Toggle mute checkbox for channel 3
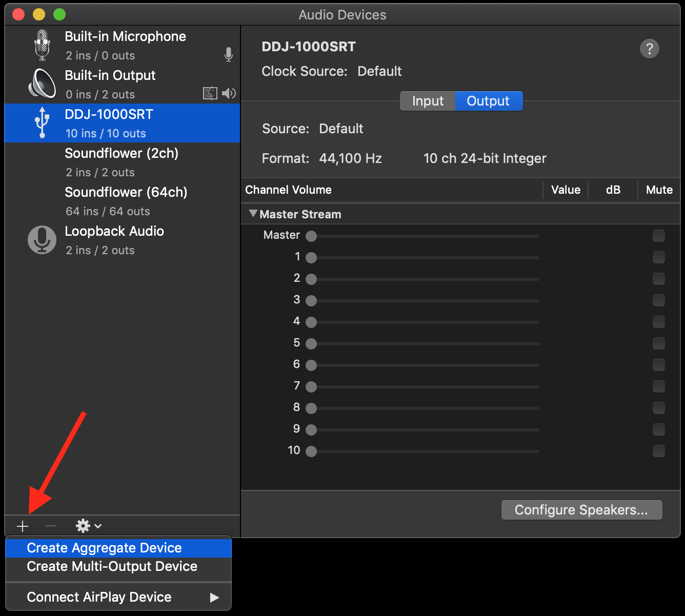The height and width of the screenshot is (616, 685). (659, 300)
